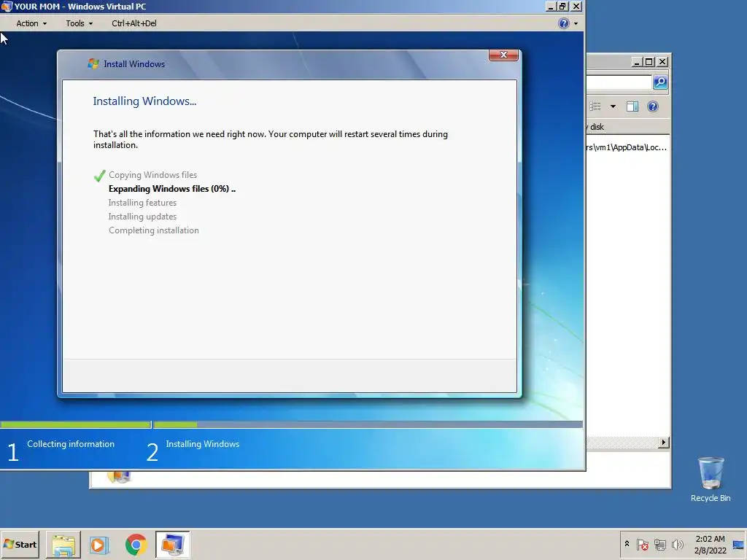Open Windows Explorer from the taskbar
Viewport: 747px width, 560px height.
coord(63,545)
